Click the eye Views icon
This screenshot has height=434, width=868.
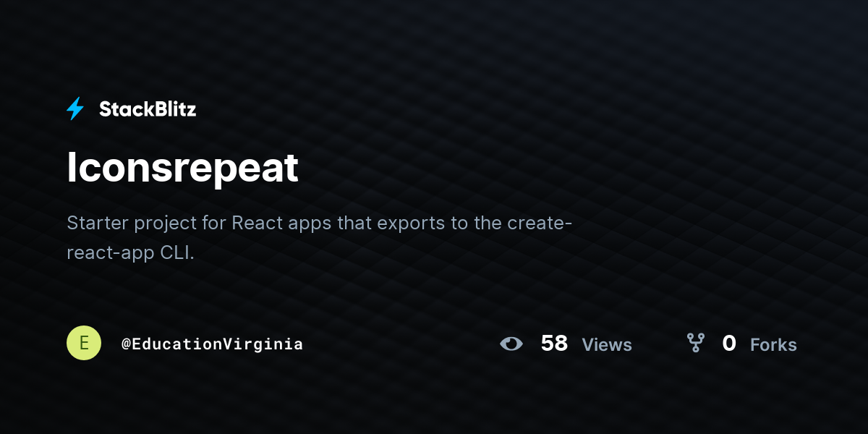tap(511, 344)
